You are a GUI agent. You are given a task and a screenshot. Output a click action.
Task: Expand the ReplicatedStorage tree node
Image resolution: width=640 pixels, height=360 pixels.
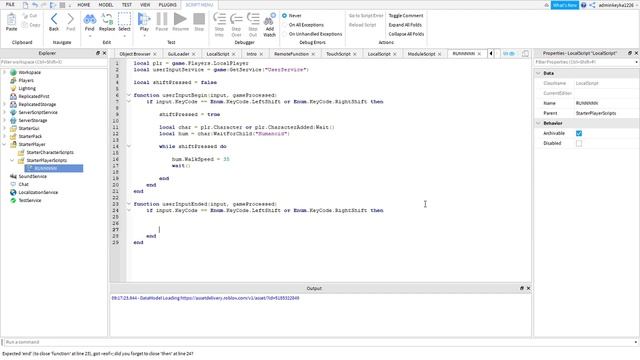coord(4,104)
